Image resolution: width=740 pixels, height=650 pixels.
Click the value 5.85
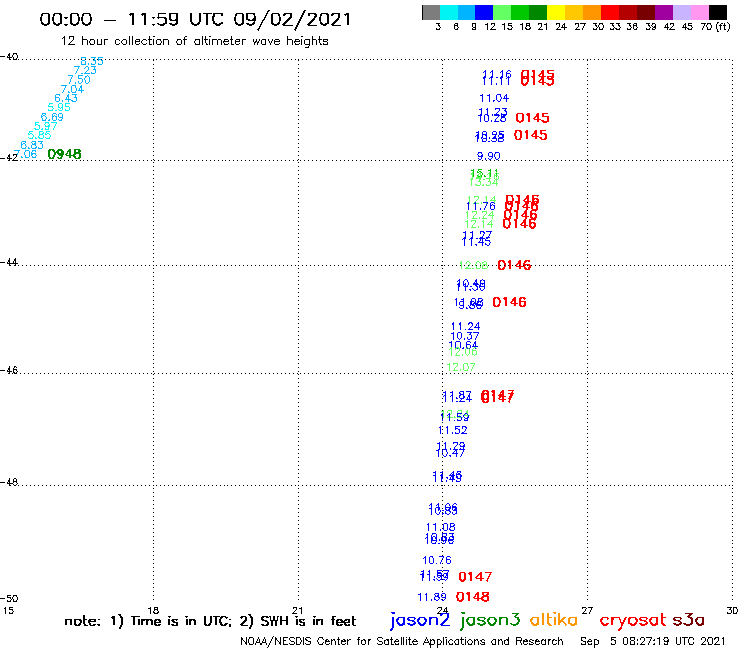[x=39, y=135]
